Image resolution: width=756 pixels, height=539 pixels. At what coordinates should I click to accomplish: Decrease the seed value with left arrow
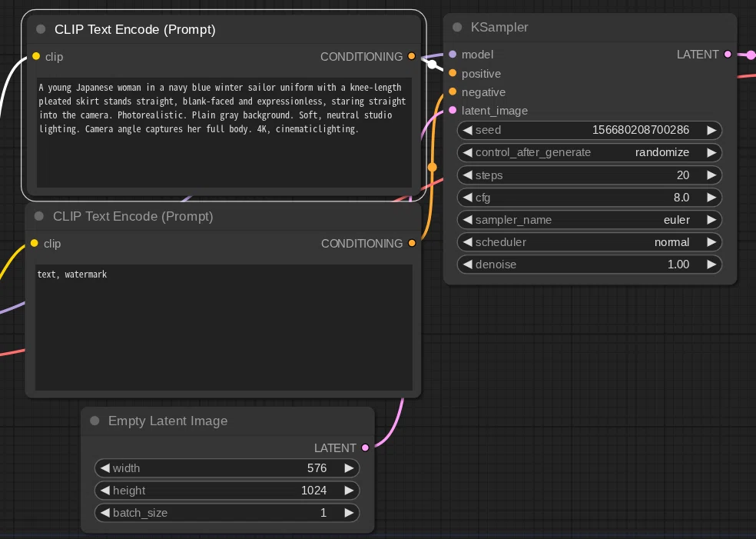(467, 130)
